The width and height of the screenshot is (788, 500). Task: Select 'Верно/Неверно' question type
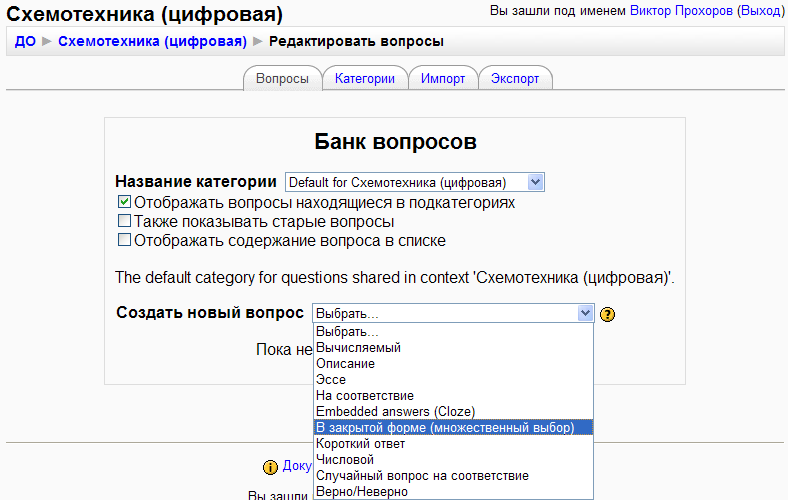pos(361,491)
